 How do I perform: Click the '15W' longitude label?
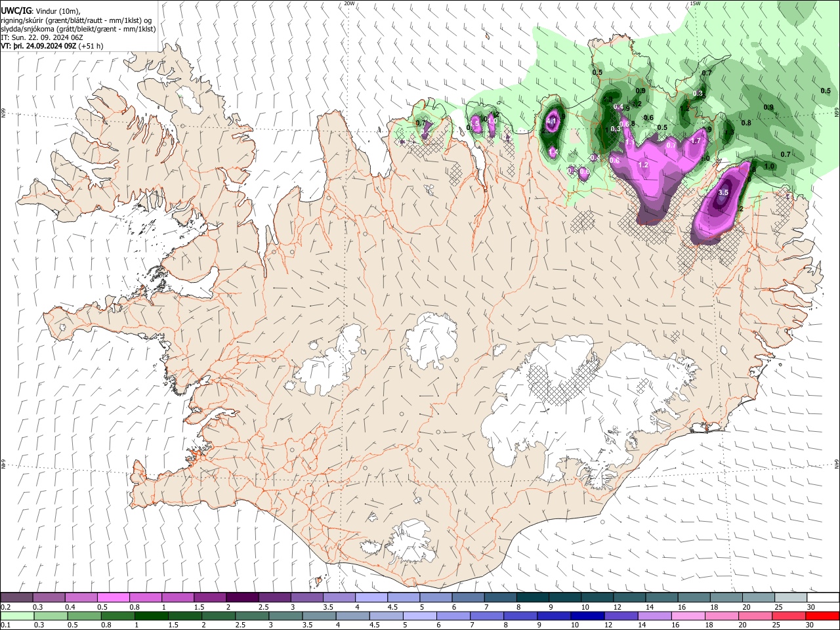pos(695,3)
